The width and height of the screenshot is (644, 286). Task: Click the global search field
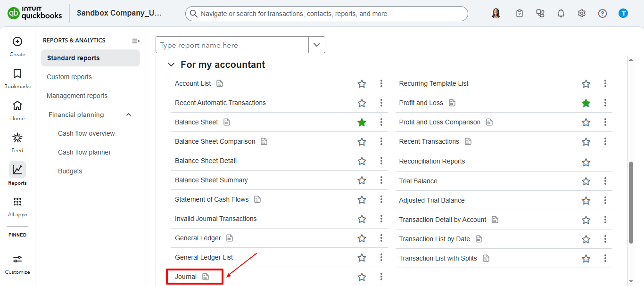pyautogui.click(x=326, y=14)
